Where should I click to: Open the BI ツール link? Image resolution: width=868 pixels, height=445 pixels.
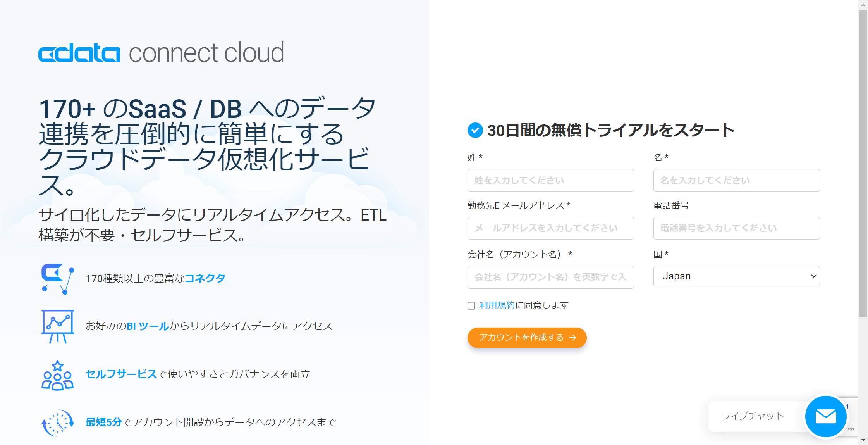coord(148,326)
